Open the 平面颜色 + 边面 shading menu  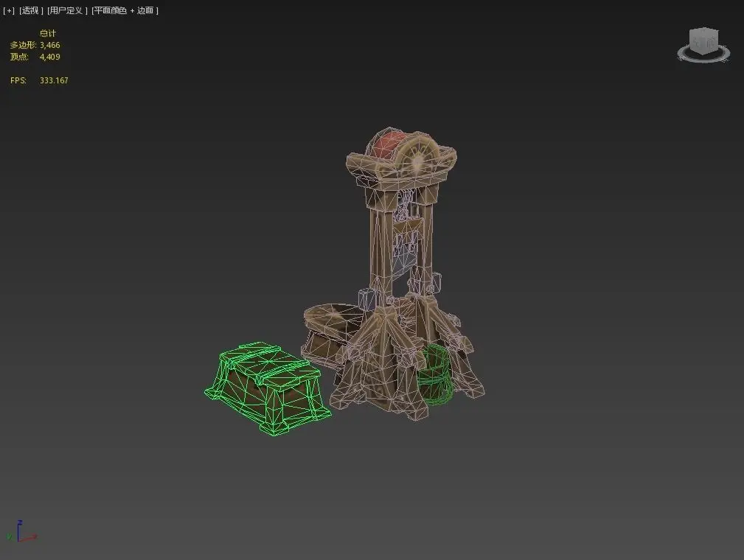125,10
